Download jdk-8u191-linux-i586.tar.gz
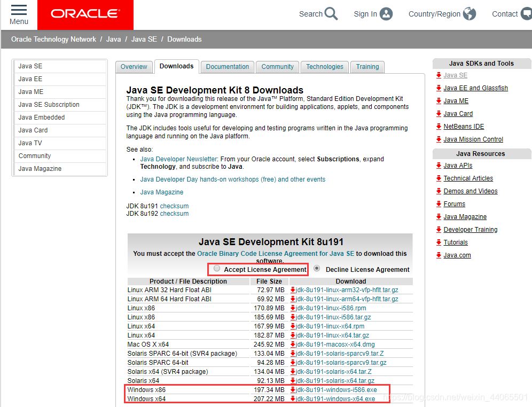Image resolution: width=532 pixels, height=407 pixels. click(333, 317)
